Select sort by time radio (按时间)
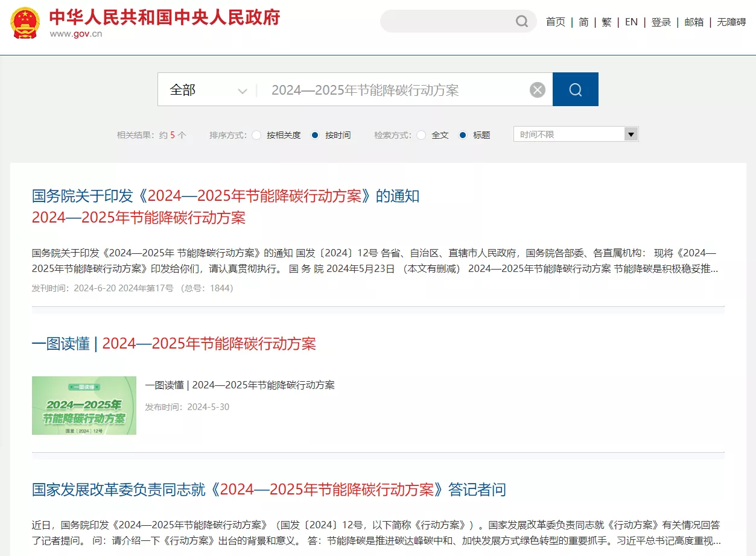The height and width of the screenshot is (556, 756). (x=315, y=135)
